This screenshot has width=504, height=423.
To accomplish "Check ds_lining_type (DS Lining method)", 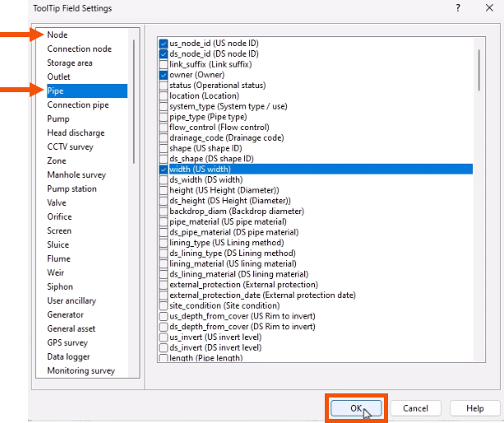I will 164,253.
